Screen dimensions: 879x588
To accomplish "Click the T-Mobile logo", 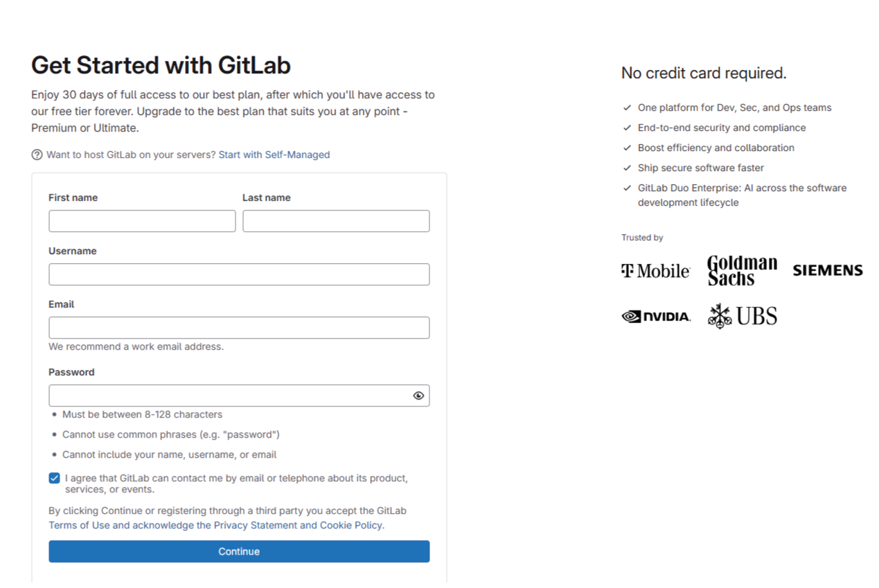I will pos(655,271).
